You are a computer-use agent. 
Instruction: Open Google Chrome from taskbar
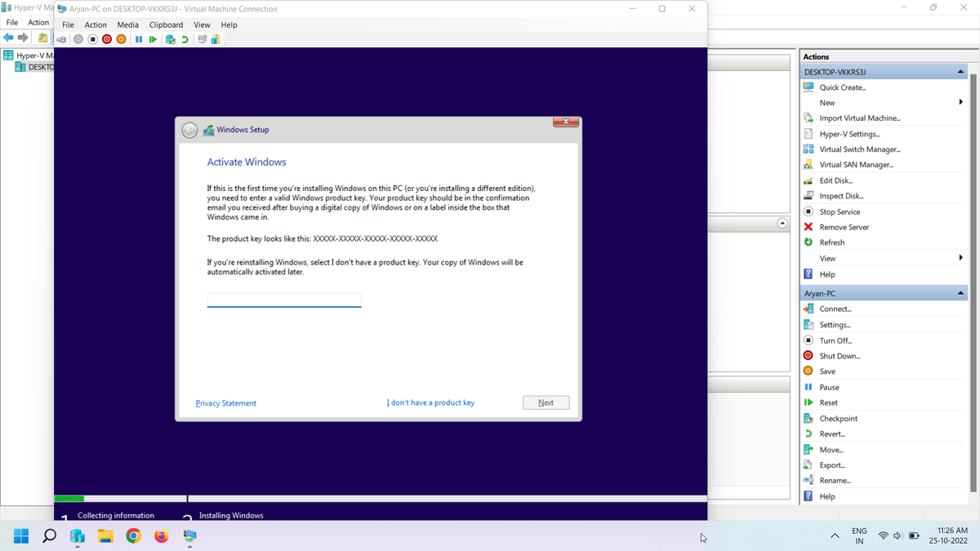133,536
